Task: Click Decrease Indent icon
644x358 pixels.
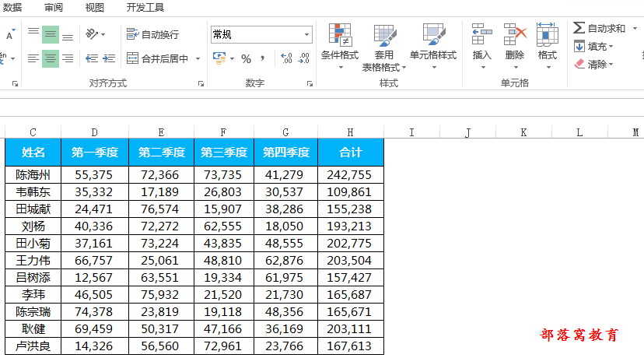Action: (x=92, y=58)
